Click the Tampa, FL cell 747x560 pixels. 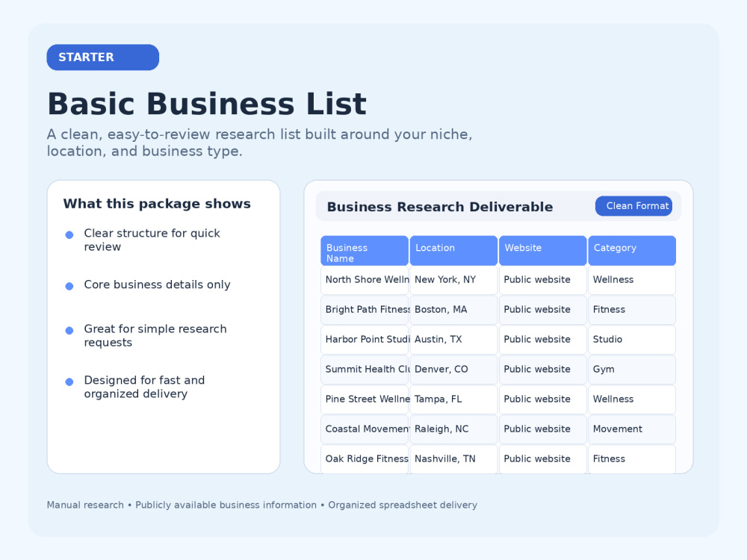453,399
